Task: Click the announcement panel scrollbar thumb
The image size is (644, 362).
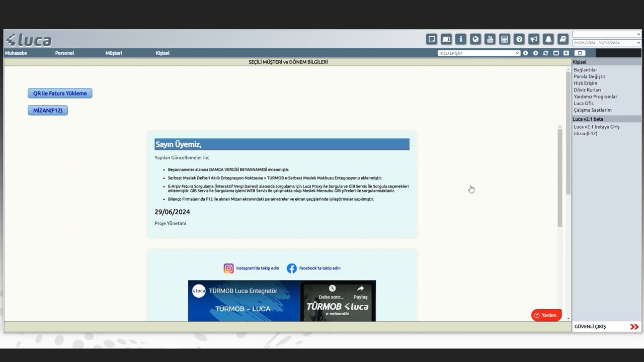Action: point(560,178)
